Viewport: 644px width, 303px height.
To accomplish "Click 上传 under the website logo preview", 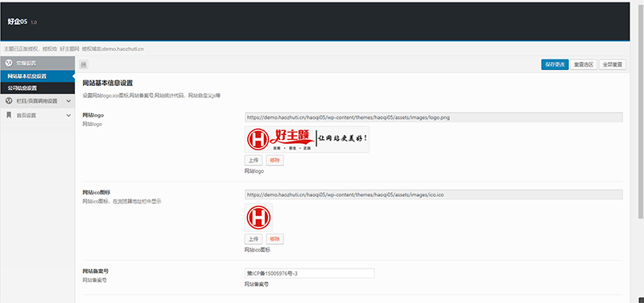I will [254, 161].
